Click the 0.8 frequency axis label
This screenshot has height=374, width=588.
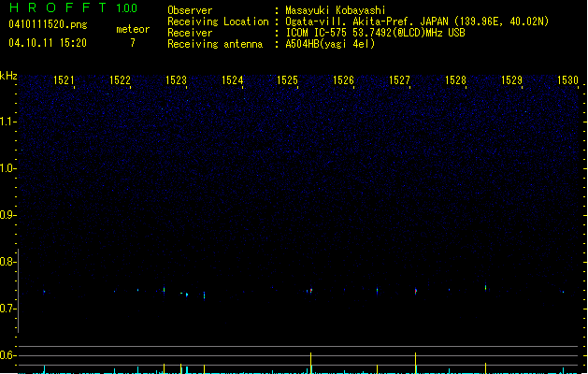7,262
